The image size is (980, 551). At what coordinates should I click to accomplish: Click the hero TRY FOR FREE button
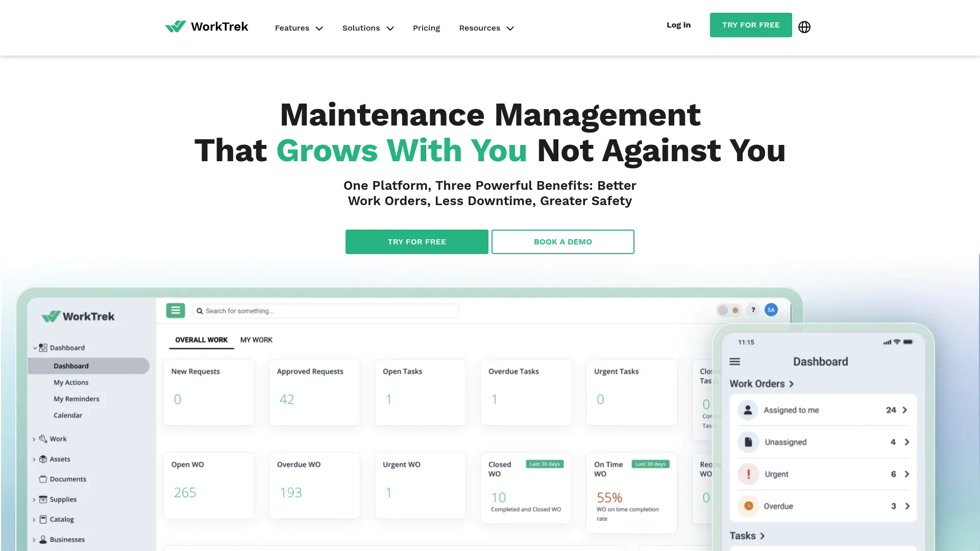pyautogui.click(x=416, y=242)
